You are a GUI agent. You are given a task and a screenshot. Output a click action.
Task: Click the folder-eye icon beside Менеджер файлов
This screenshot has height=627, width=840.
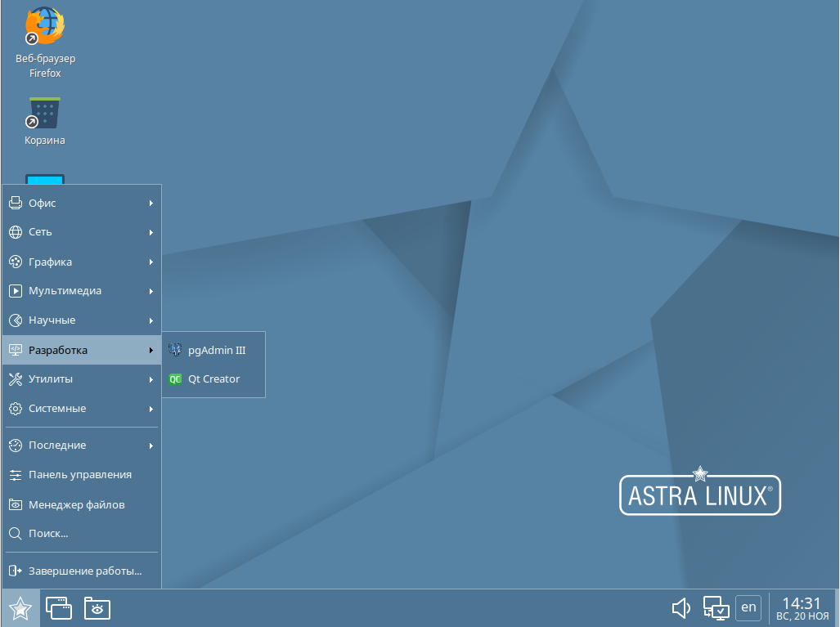pos(16,504)
